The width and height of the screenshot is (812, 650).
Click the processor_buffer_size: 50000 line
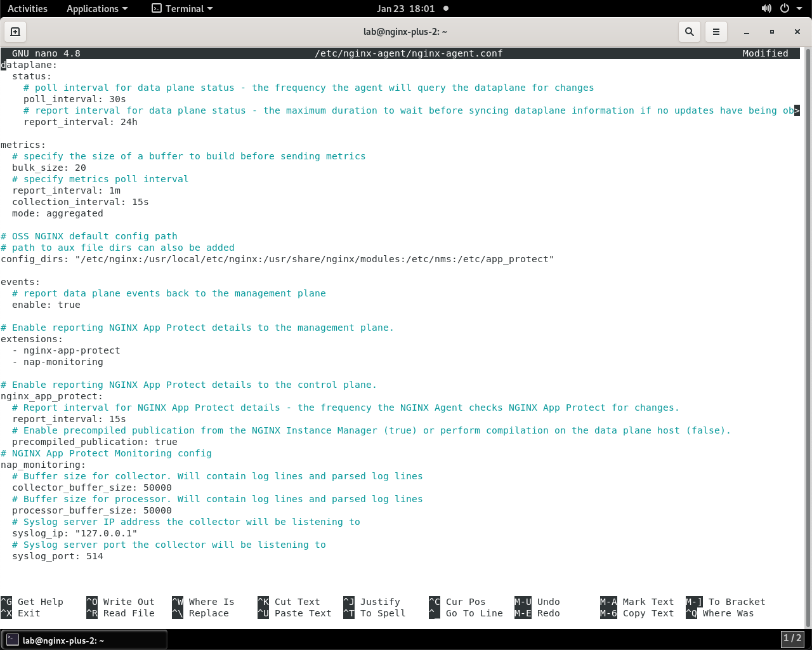coord(92,510)
